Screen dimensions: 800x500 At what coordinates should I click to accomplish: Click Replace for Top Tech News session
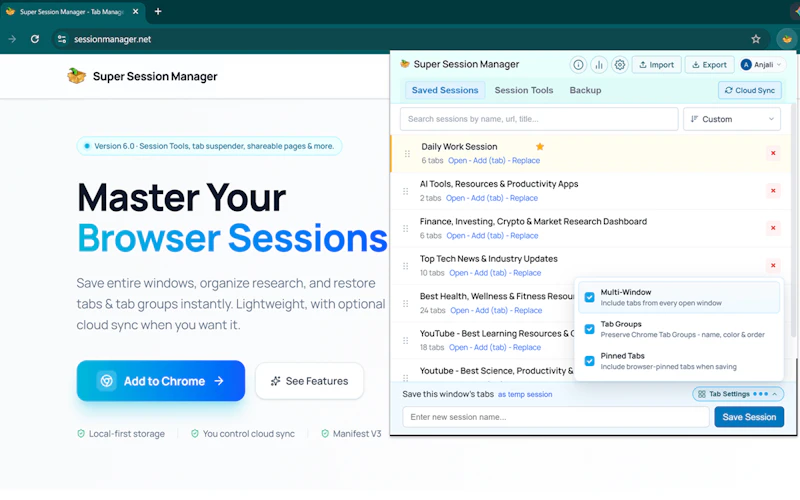pos(527,273)
